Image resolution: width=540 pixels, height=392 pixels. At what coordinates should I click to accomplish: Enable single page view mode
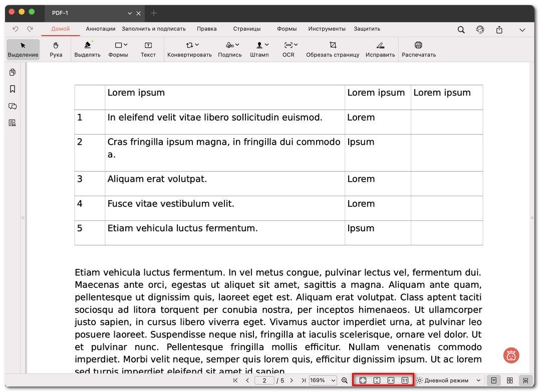coord(493,380)
